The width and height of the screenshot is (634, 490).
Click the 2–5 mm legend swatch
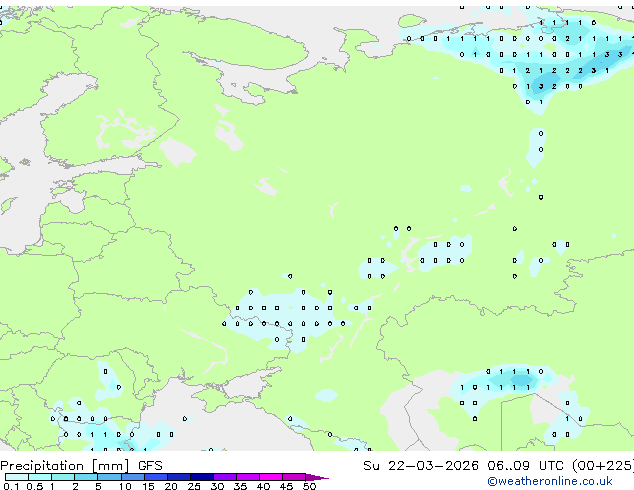click(86, 477)
